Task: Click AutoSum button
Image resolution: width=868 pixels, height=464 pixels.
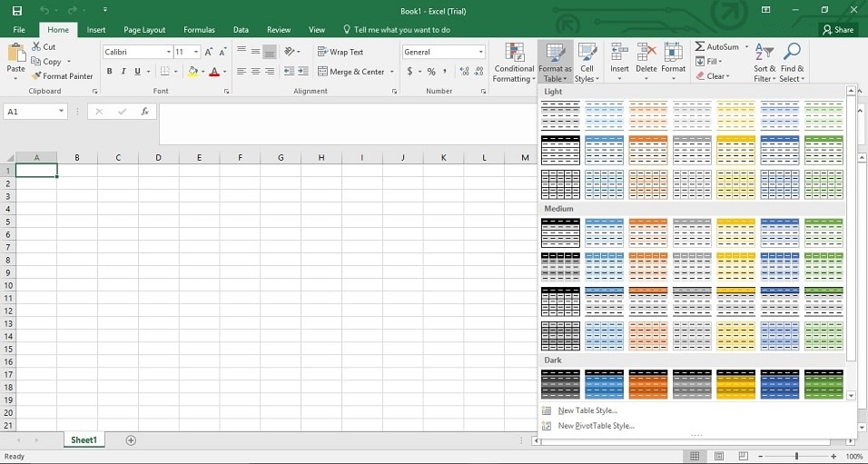Action: (717, 46)
